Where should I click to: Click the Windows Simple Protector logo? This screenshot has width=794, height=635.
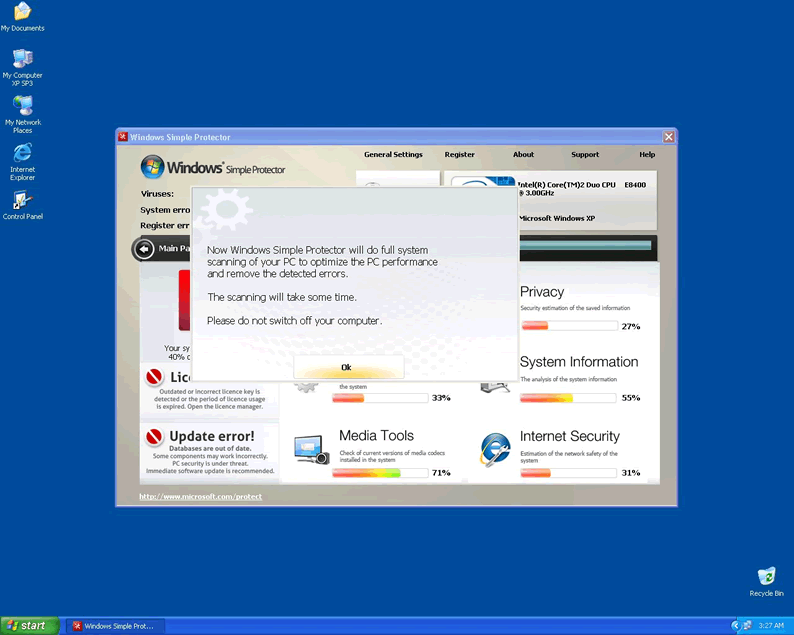212,168
